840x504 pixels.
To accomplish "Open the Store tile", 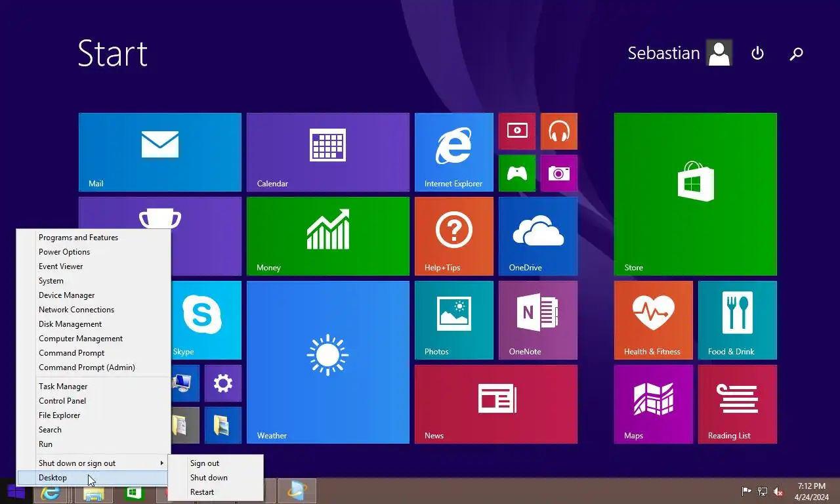I will (696, 194).
